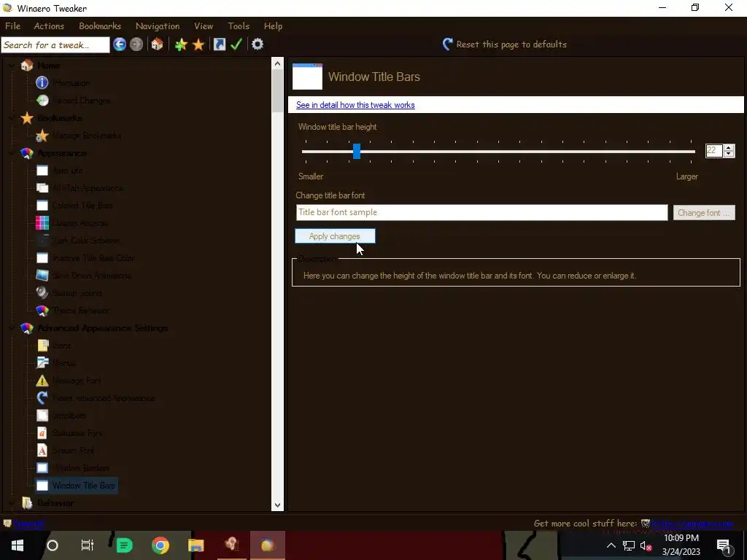Click the Search for a tweak box
Viewport: 747px width, 560px height.
click(x=55, y=44)
